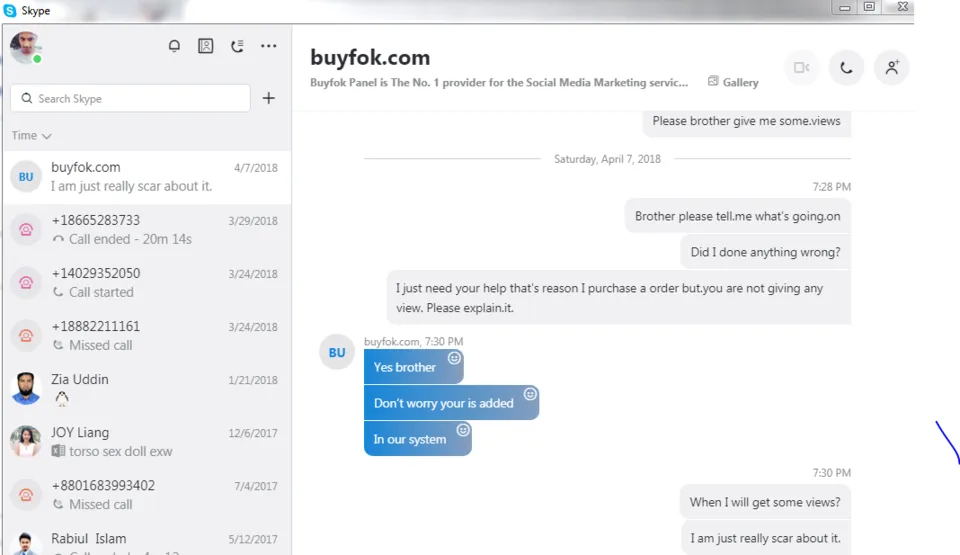Click 'Brother please tell.me what's going.on' message
The width and height of the screenshot is (960, 555).
(737, 216)
